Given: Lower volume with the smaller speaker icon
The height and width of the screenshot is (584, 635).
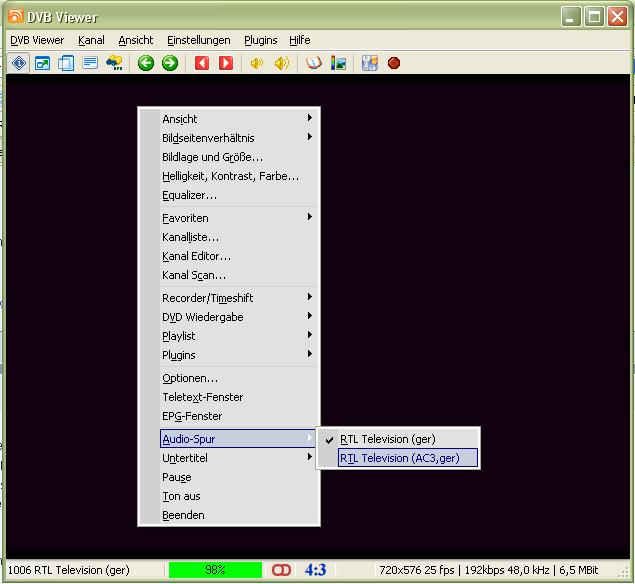Looking at the screenshot, I should click(256, 63).
